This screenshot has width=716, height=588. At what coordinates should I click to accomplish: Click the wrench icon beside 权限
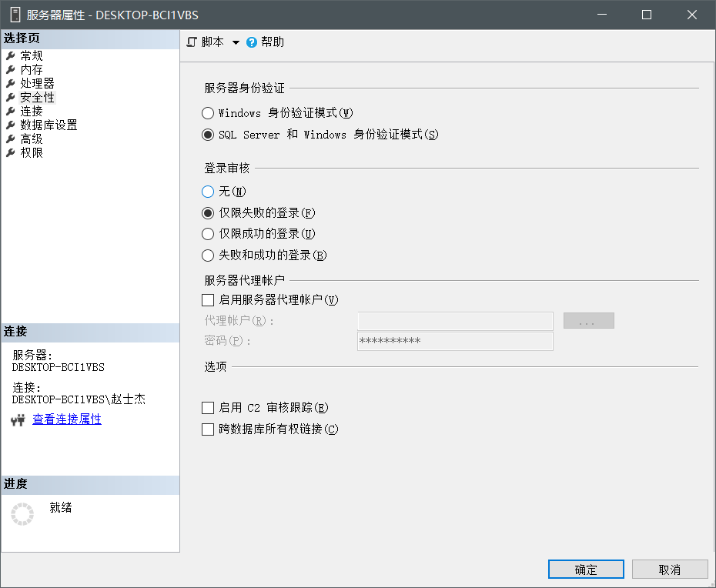(x=11, y=153)
